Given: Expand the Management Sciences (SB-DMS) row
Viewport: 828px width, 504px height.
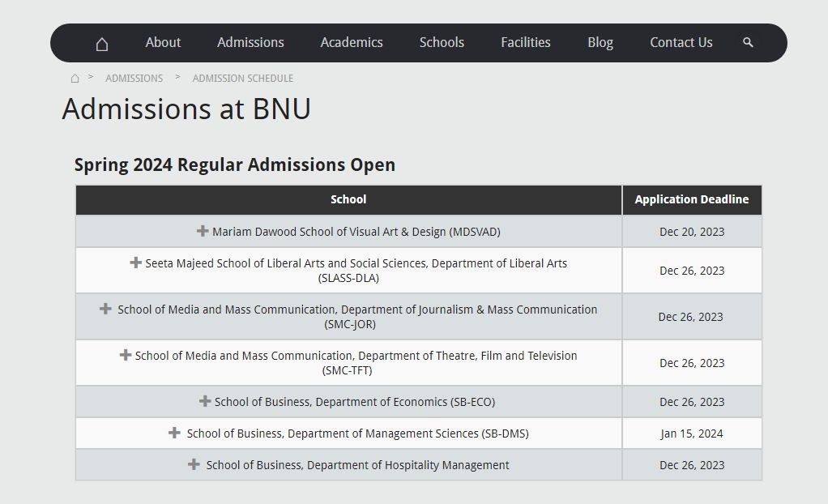Looking at the screenshot, I should 174,433.
